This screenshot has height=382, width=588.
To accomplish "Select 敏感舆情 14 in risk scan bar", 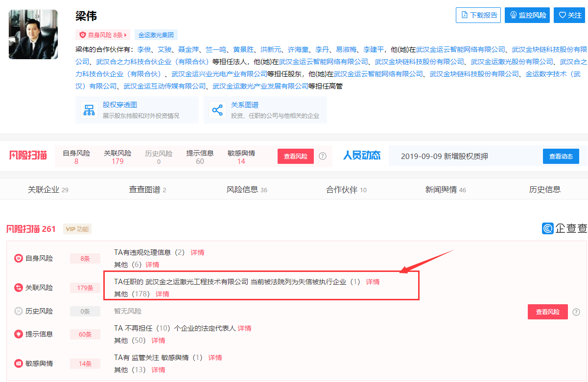I will tap(241, 157).
